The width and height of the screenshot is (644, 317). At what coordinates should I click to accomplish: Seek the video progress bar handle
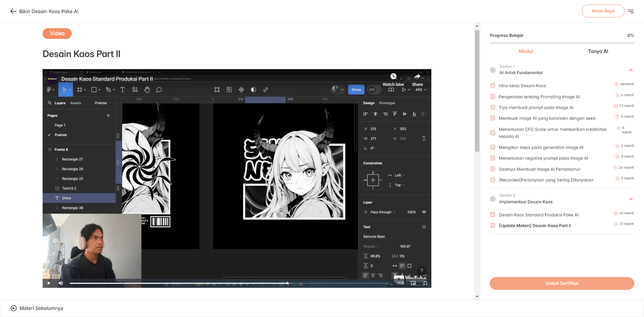click(287, 283)
